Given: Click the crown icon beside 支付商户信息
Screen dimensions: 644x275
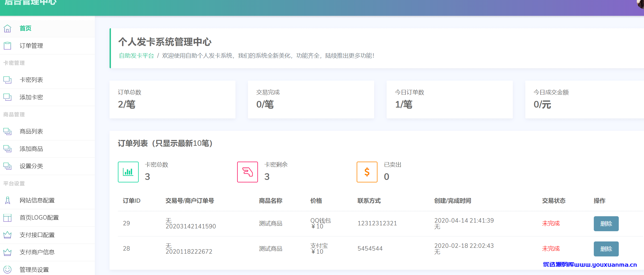Looking at the screenshot, I should 7,252.
